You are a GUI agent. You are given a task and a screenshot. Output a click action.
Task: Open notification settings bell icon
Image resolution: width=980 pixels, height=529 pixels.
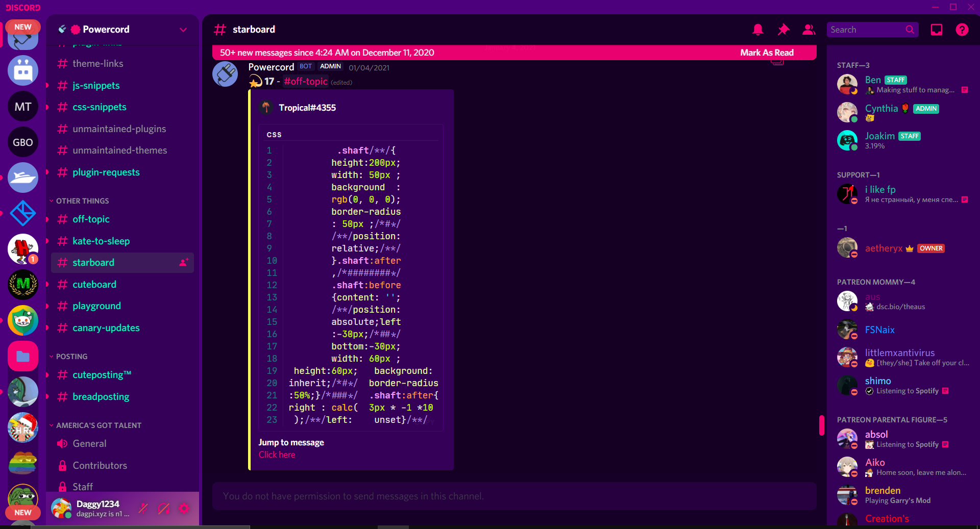tap(758, 30)
